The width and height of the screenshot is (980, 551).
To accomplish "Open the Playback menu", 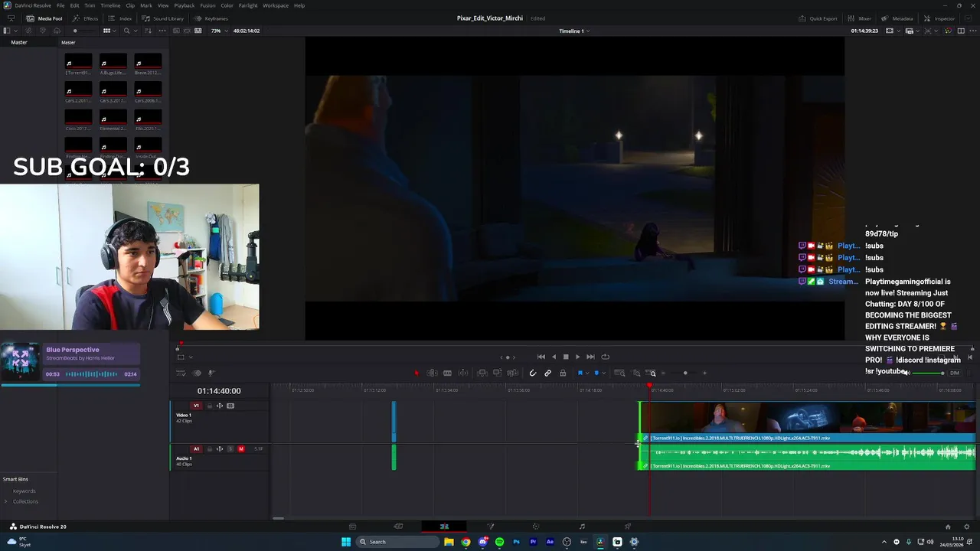I will click(185, 5).
